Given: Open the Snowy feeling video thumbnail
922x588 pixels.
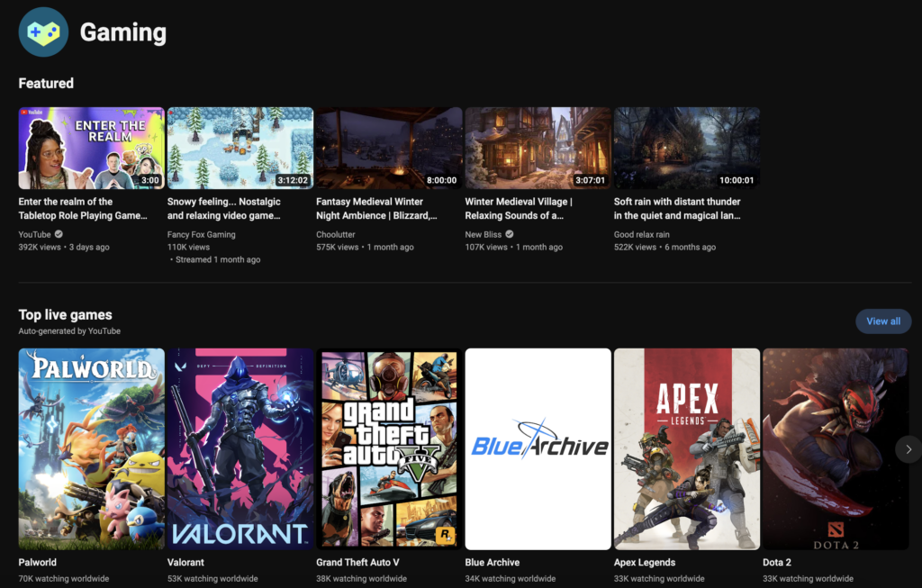Looking at the screenshot, I should pos(240,149).
